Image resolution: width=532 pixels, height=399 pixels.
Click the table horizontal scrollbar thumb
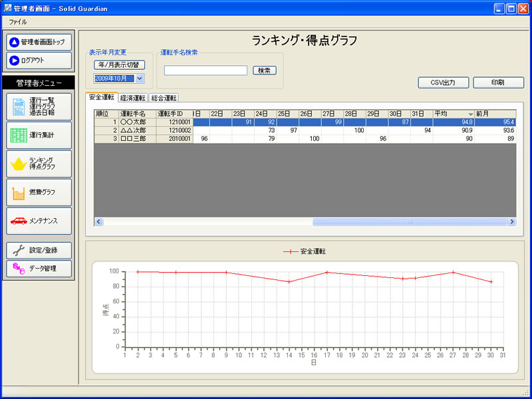point(410,221)
